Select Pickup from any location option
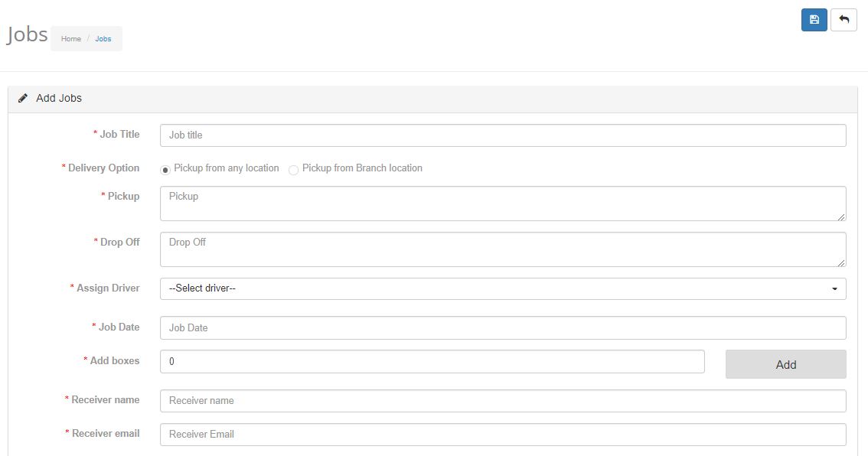868x456 pixels. point(165,170)
